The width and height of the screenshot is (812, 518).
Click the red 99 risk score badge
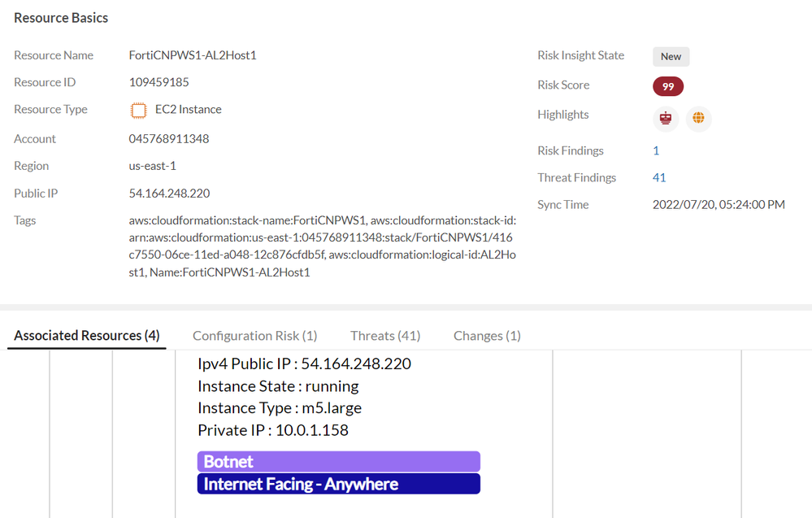tap(668, 86)
